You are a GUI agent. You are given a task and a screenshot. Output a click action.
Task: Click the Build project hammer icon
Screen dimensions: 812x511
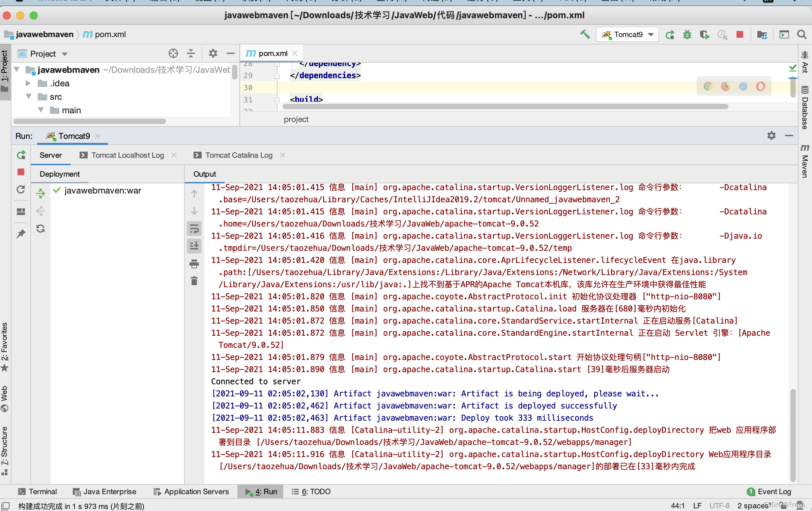point(585,34)
